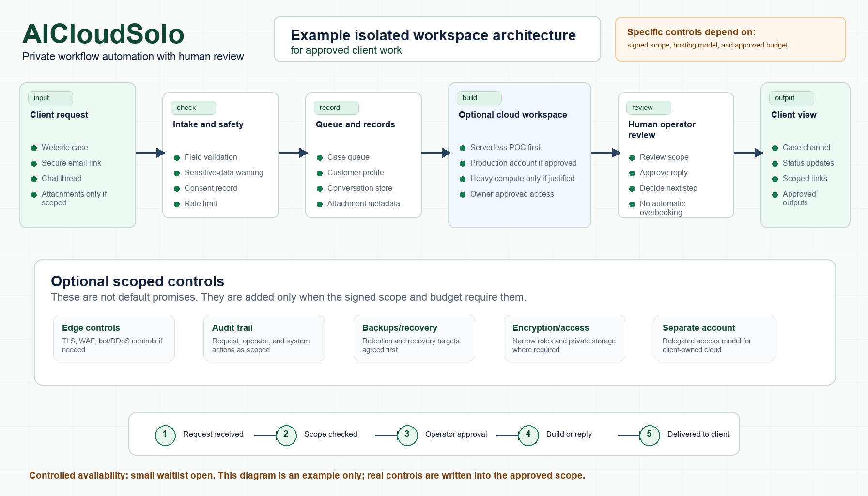Viewport: 868px width, 496px height.
Task: Click 'Request received' step label
Action: [x=213, y=434]
